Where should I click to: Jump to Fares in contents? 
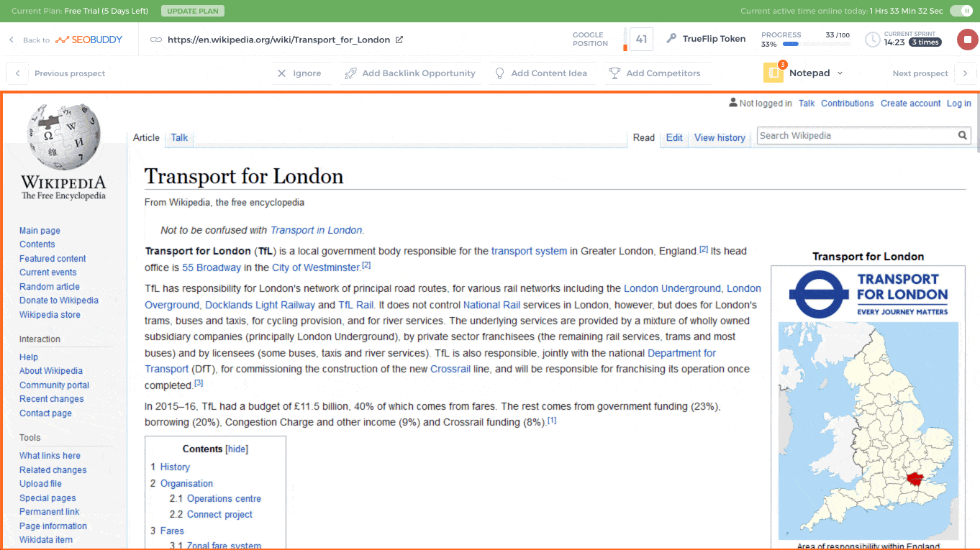[172, 531]
